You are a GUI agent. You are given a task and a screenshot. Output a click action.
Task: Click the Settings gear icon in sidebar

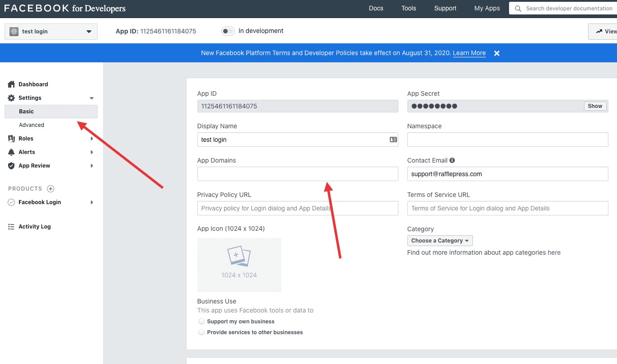pyautogui.click(x=11, y=98)
